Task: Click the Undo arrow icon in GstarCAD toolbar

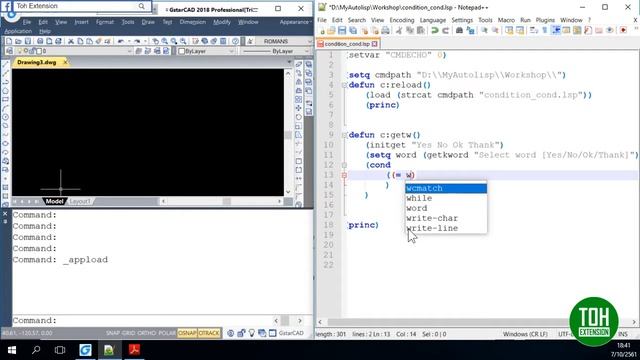Action: 121,41
